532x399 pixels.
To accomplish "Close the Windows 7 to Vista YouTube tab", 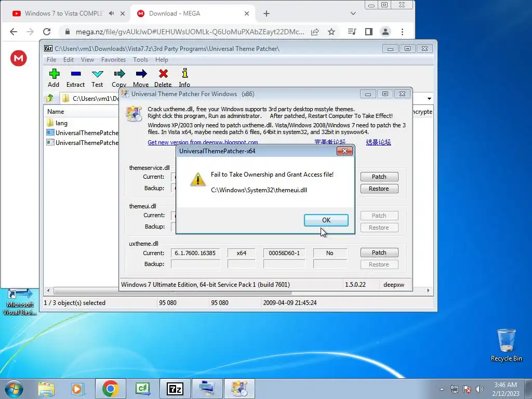I will click(123, 14).
